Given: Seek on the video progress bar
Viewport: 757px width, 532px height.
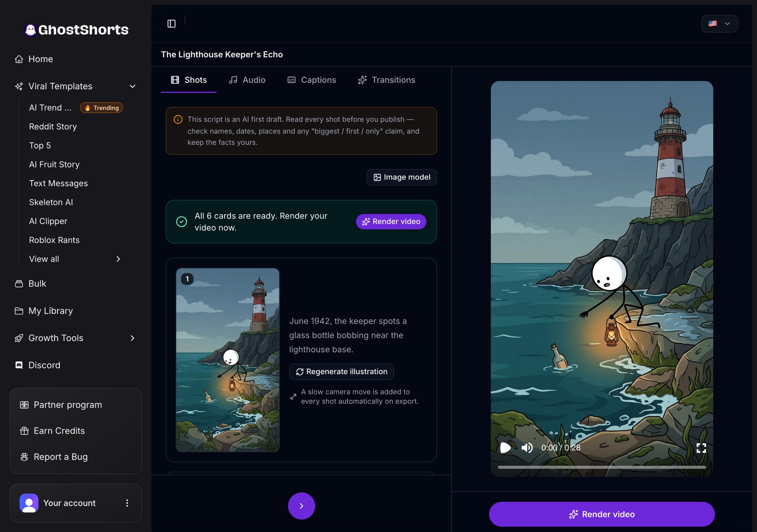Looking at the screenshot, I should coord(602,467).
